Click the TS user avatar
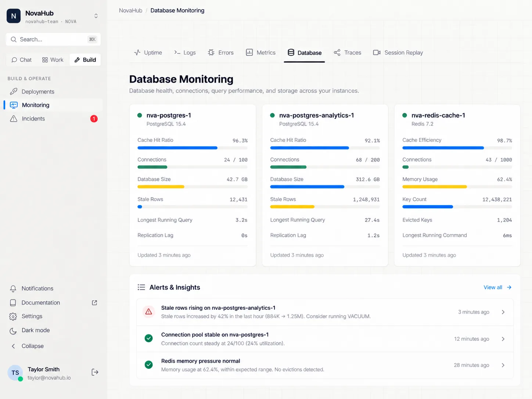This screenshot has height=399, width=532. [15, 373]
